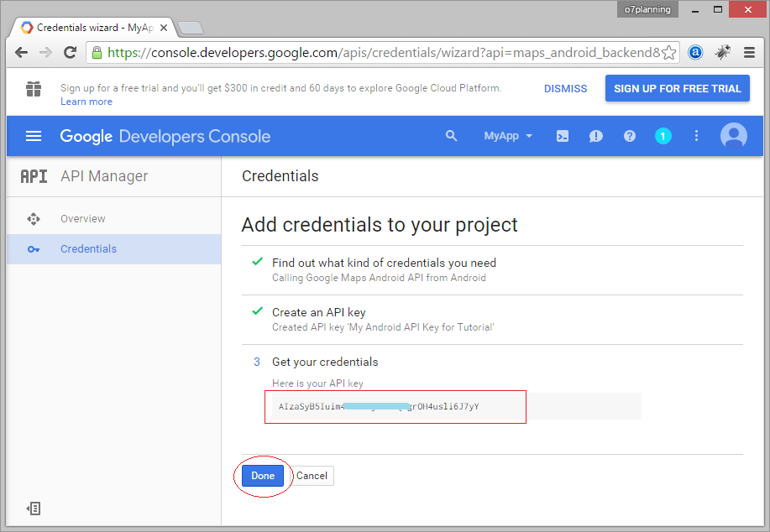
Task: Expand the 'Create an API key' step
Action: (x=319, y=312)
